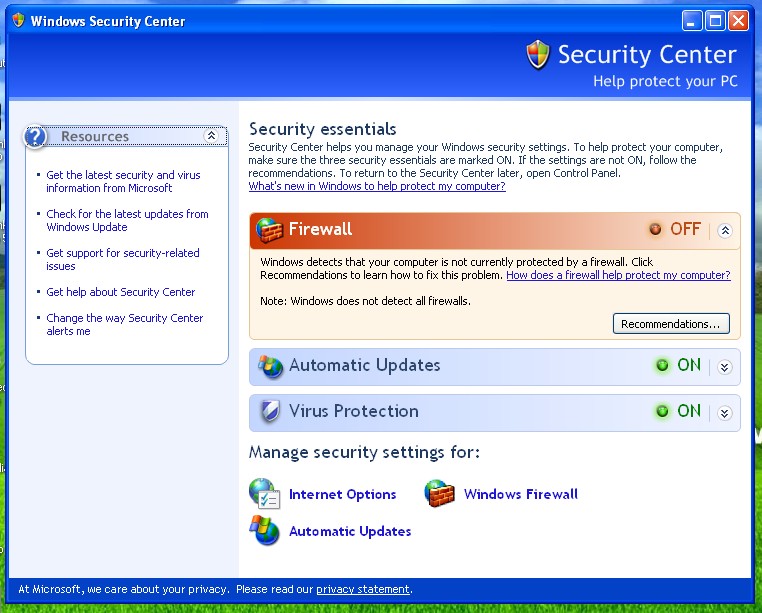The image size is (762, 613).
Task: Open firewall Recommendations button
Action: point(671,324)
